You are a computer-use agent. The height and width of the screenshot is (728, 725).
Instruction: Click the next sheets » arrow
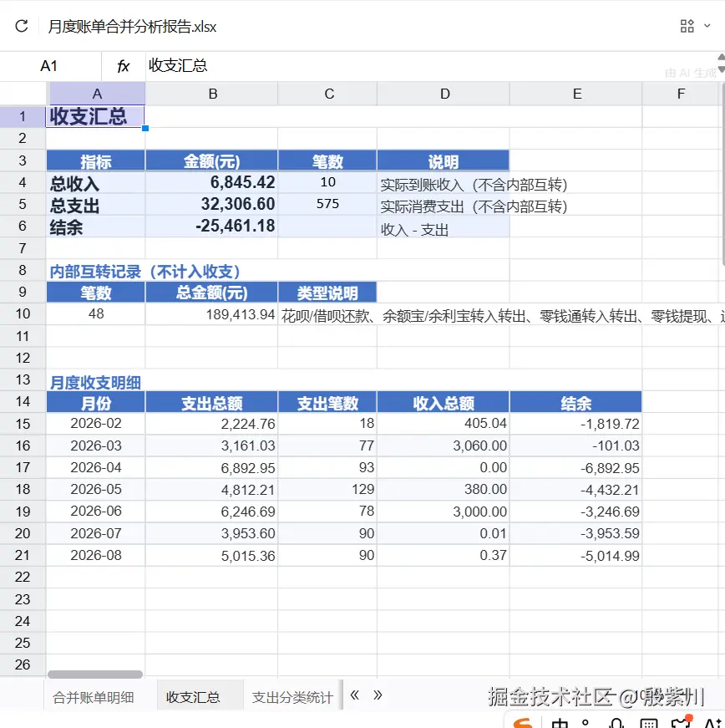(x=378, y=695)
